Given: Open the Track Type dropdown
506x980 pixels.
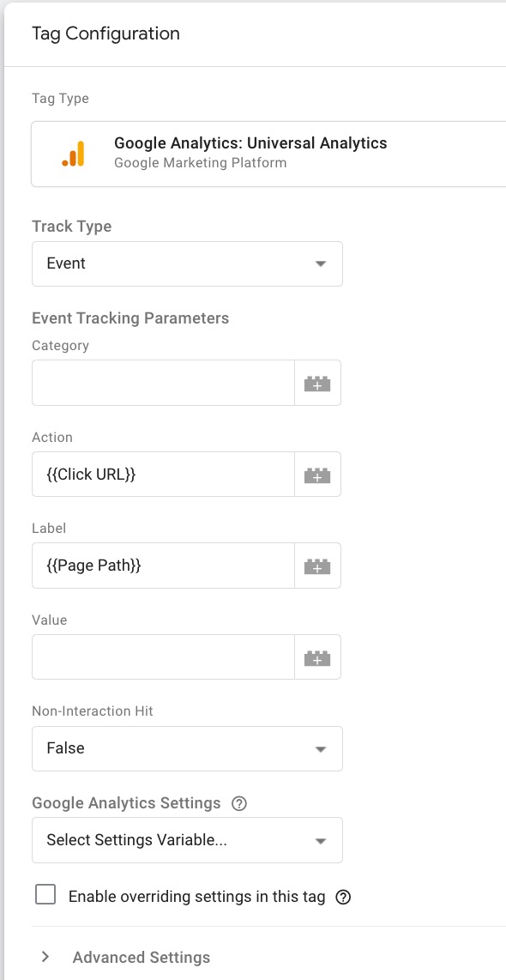Looking at the screenshot, I should (x=186, y=263).
